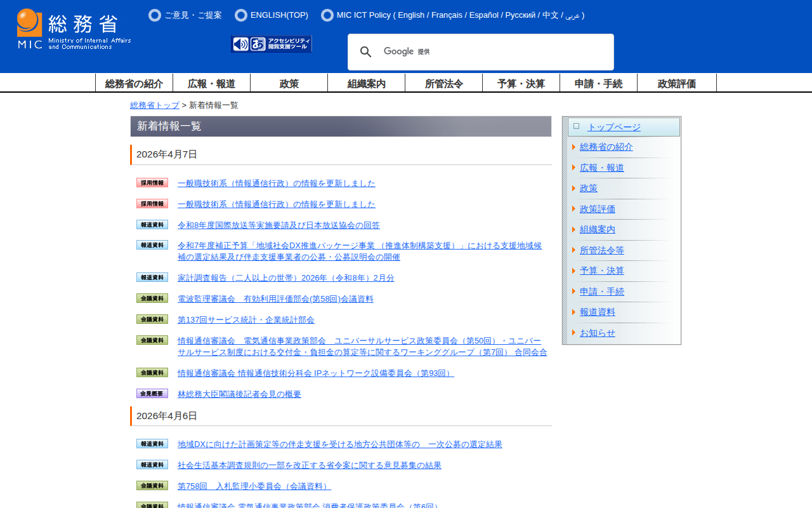The image size is (812, 508).
Task: Open the 予算・決算 navigation menu
Action: (x=521, y=83)
